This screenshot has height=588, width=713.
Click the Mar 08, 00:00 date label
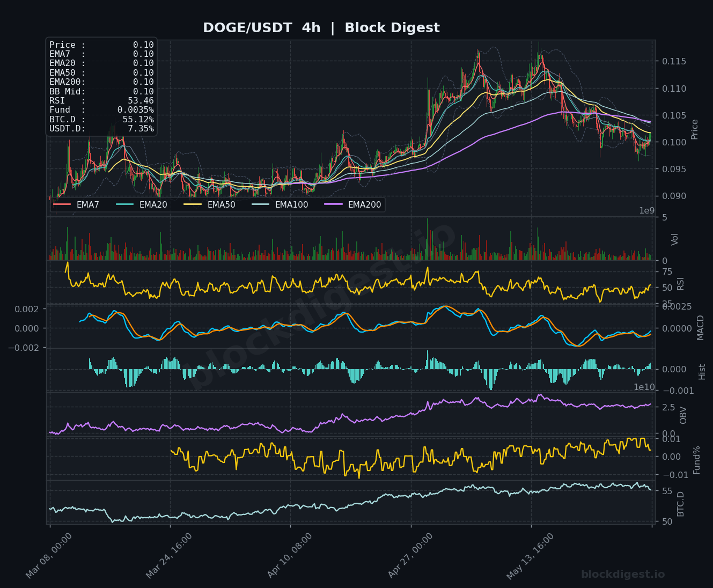click(x=49, y=555)
